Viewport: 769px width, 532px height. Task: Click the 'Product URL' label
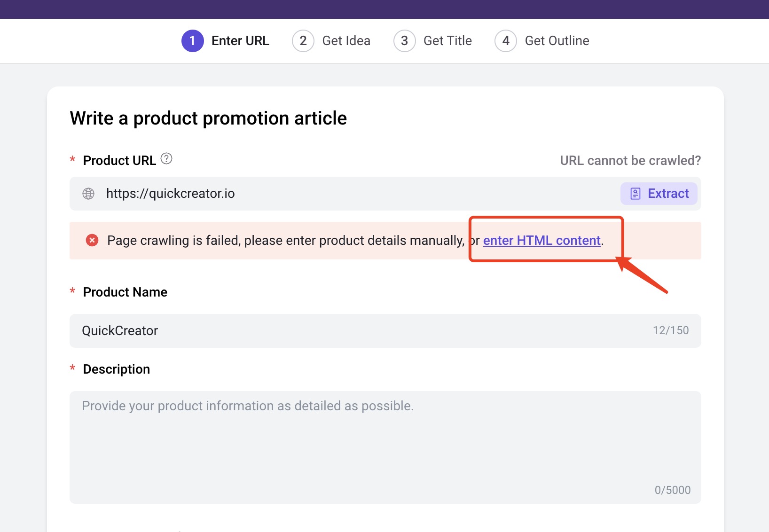[119, 161]
